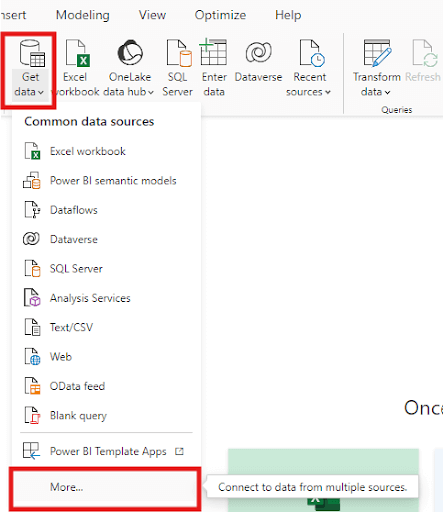Select Excel workbook in the data sources menu
Image resolution: width=443 pixels, height=512 pixels.
(x=106, y=151)
